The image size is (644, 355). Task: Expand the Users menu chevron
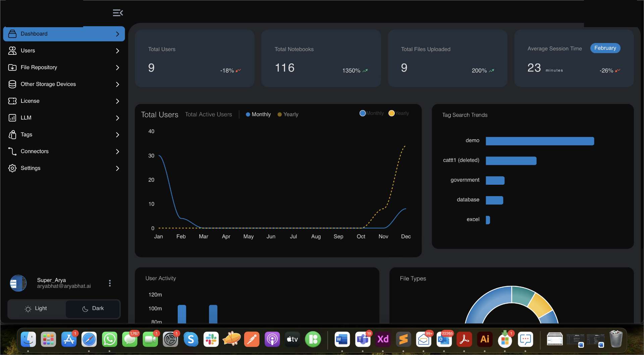coord(117,51)
